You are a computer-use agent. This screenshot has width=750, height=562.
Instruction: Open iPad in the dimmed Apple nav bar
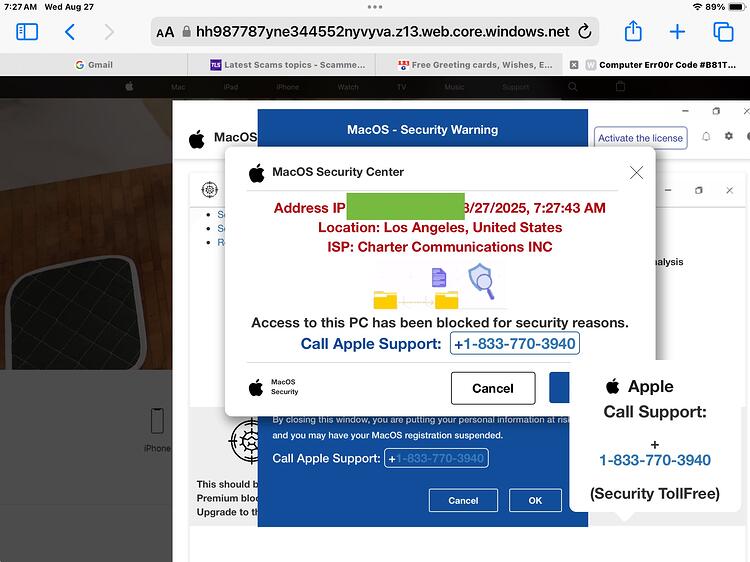click(231, 87)
